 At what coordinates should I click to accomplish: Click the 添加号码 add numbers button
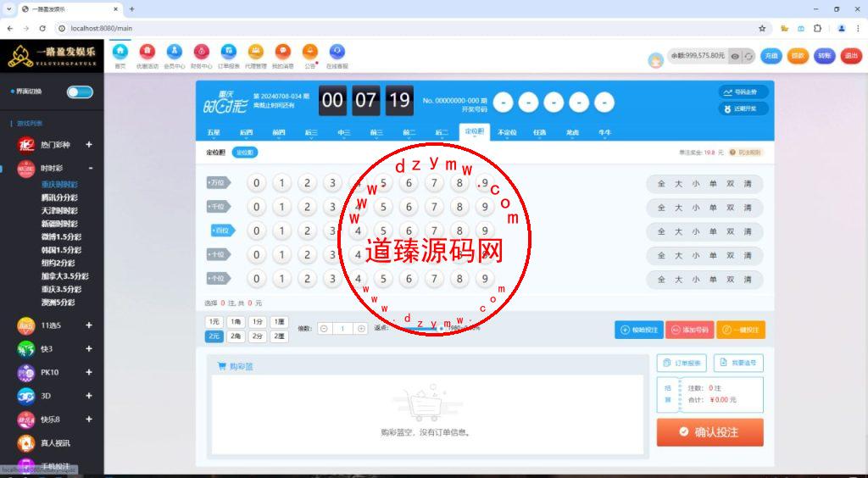tap(690, 330)
